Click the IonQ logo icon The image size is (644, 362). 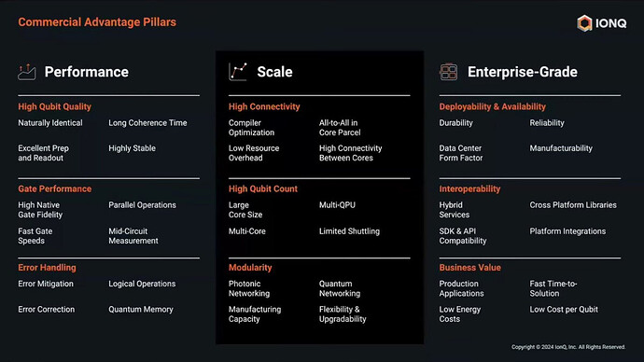click(584, 23)
